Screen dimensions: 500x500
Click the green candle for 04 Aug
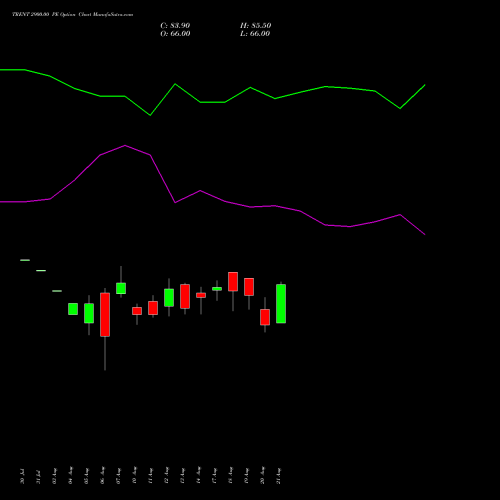coord(73,309)
